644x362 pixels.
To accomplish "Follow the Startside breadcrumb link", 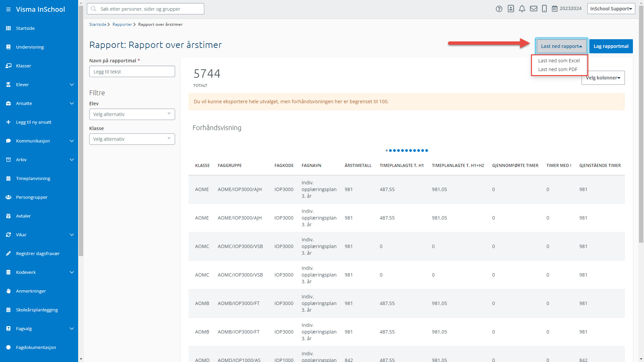I will (98, 24).
